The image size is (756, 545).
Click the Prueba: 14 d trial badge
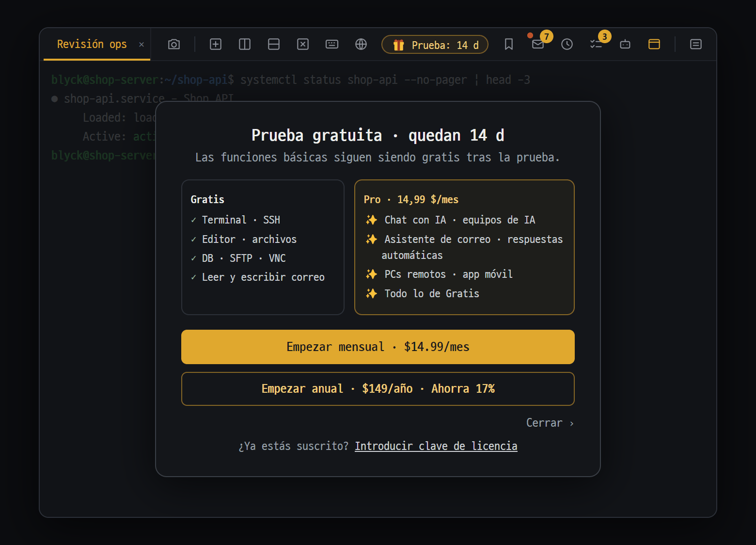click(435, 45)
